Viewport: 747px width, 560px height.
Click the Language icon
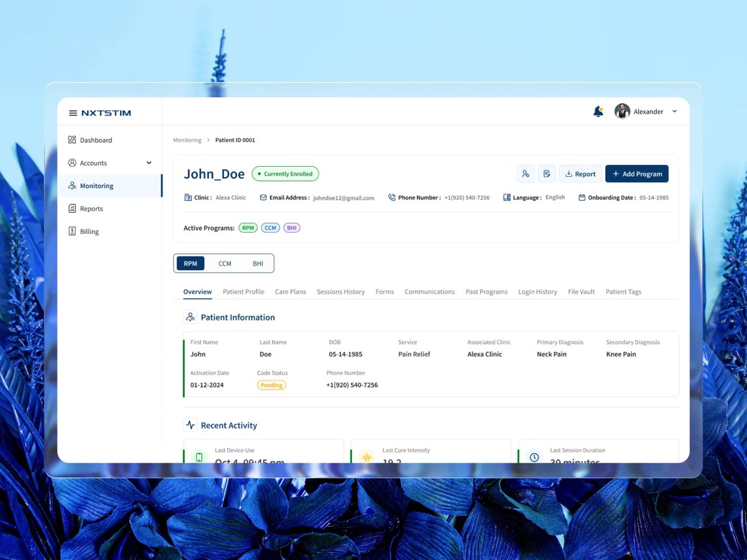point(507,197)
